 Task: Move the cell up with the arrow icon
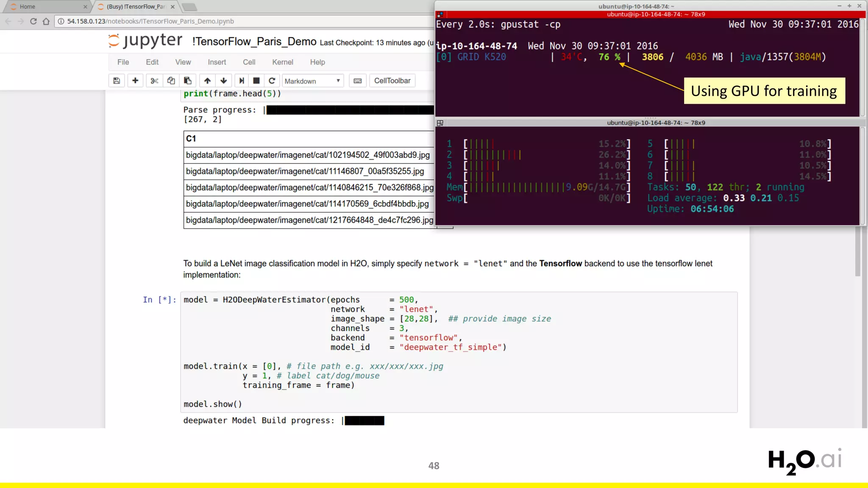(207, 81)
